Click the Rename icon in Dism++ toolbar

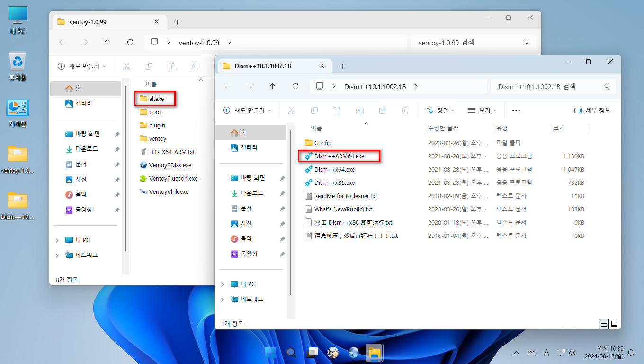point(360,110)
